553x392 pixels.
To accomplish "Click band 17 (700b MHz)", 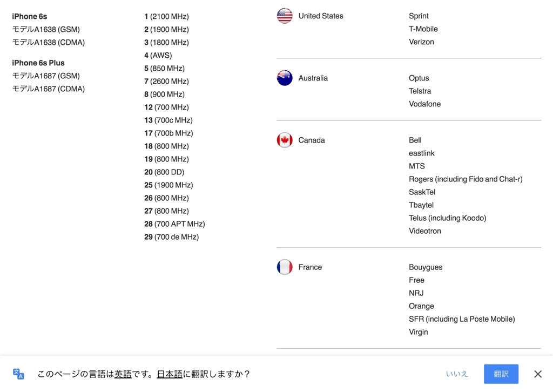I will [168, 133].
